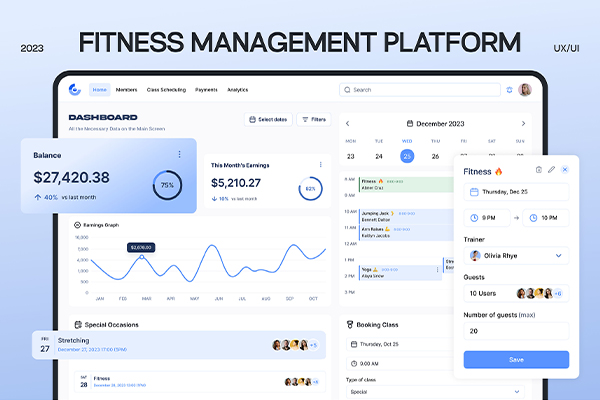
Task: Expand the Trainer dropdown showing Olivia Rhye
Action: [558, 255]
